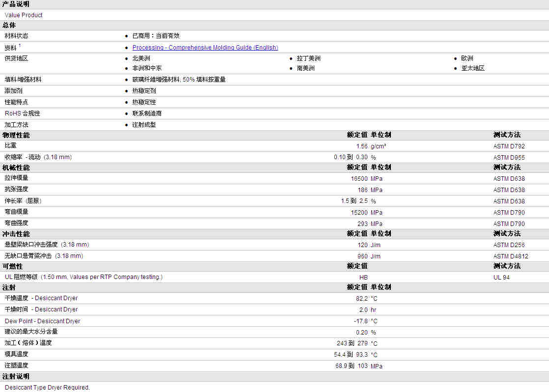
Task: Click the '干燥时间 - Desiccant Dryer' row label
Action: coord(41,309)
